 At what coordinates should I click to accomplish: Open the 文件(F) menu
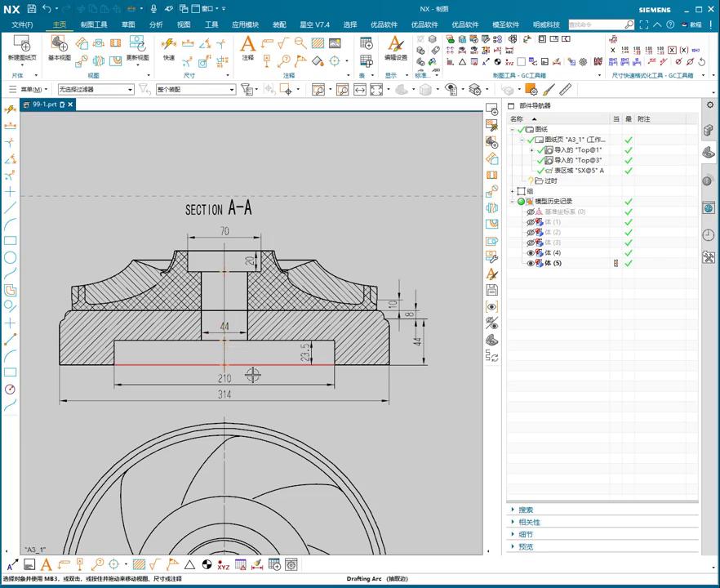[22, 24]
